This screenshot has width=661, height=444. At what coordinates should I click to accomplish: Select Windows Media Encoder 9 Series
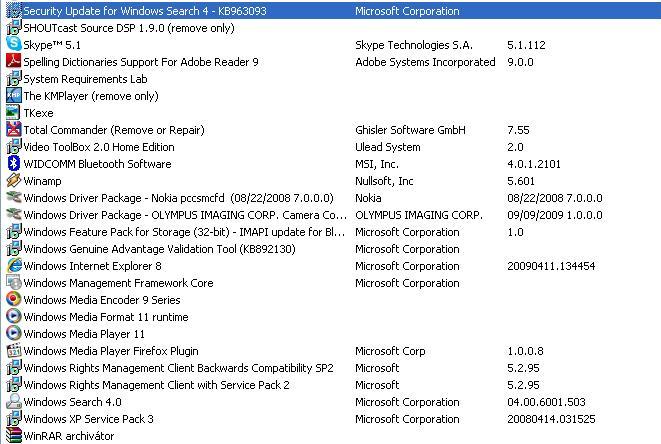coord(102,300)
